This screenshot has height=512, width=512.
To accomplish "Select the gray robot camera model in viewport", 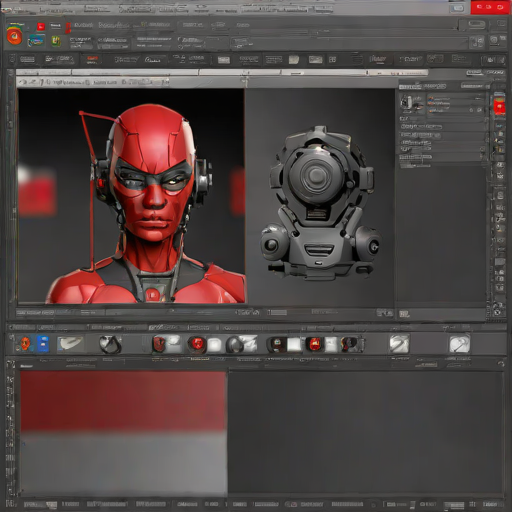I will pos(319,203).
